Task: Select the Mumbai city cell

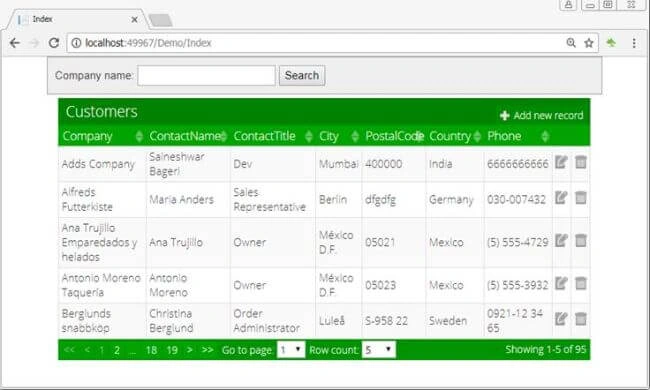Action: (338, 164)
